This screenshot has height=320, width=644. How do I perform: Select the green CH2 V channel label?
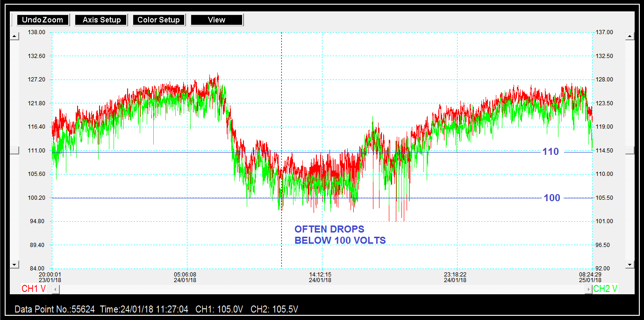pos(605,289)
